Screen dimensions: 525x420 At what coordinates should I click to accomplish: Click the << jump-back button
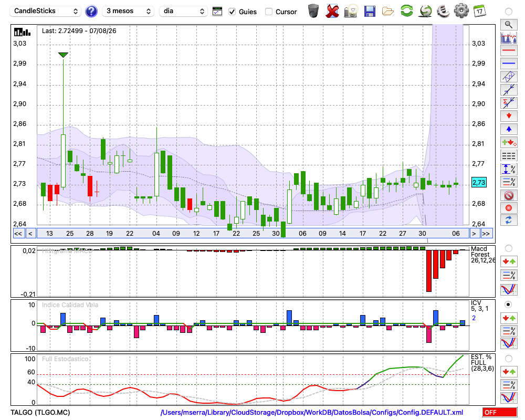18,234
